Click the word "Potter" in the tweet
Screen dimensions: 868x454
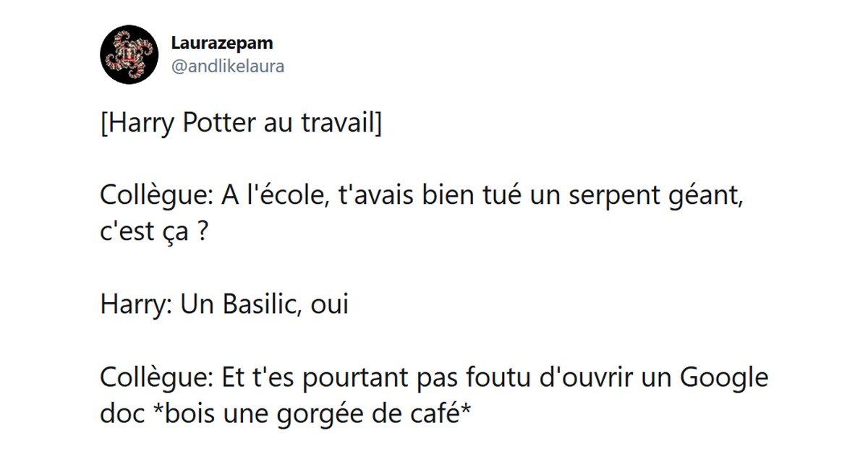216,124
